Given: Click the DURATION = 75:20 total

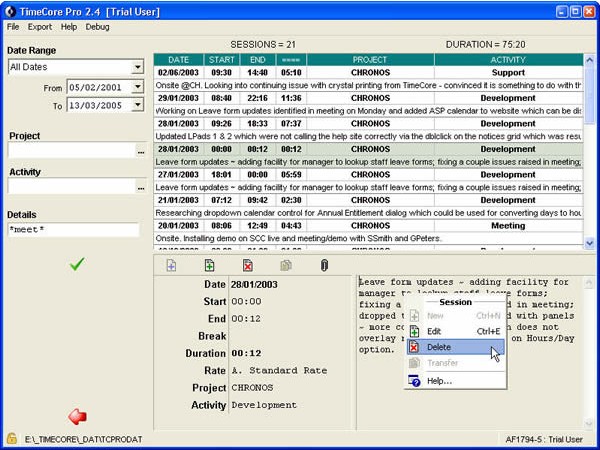Looking at the screenshot, I should 486,45.
